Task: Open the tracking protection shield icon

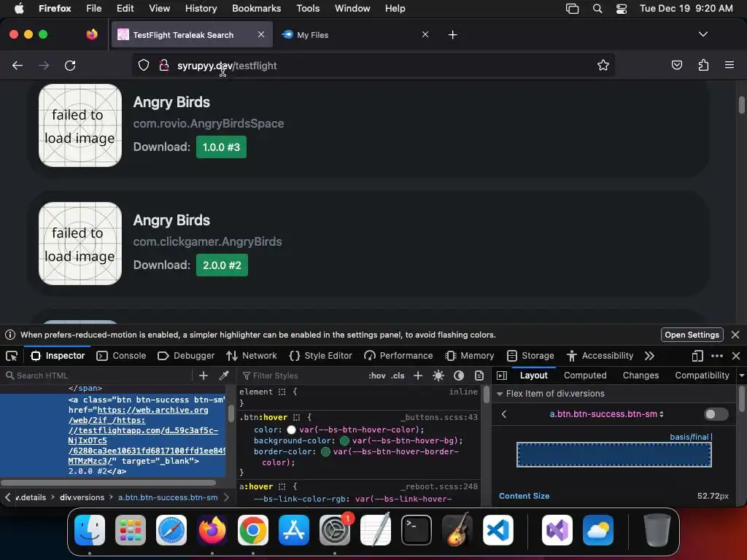Action: tap(144, 66)
